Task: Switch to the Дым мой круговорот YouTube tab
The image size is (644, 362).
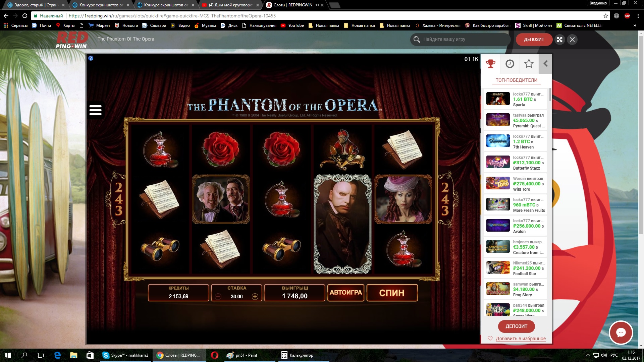Action: [231, 5]
